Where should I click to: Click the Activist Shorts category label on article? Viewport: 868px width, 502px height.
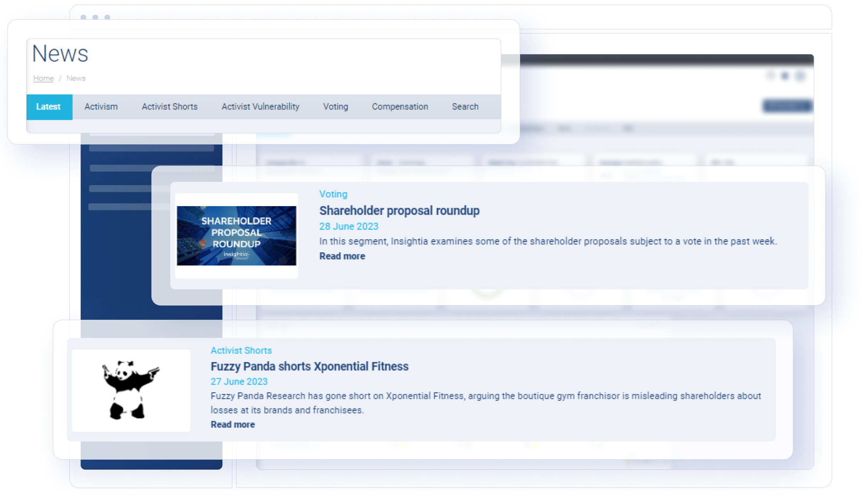(x=241, y=350)
